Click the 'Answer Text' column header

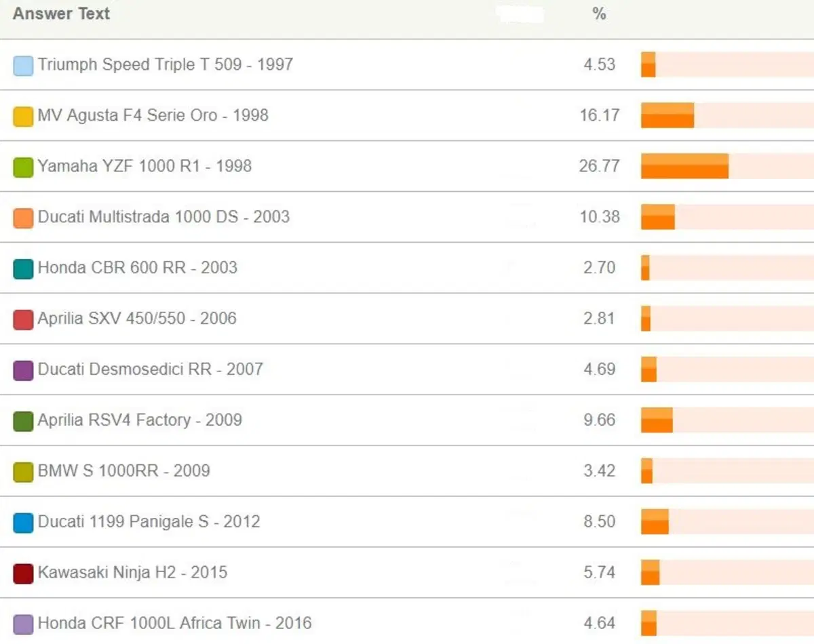(x=61, y=14)
